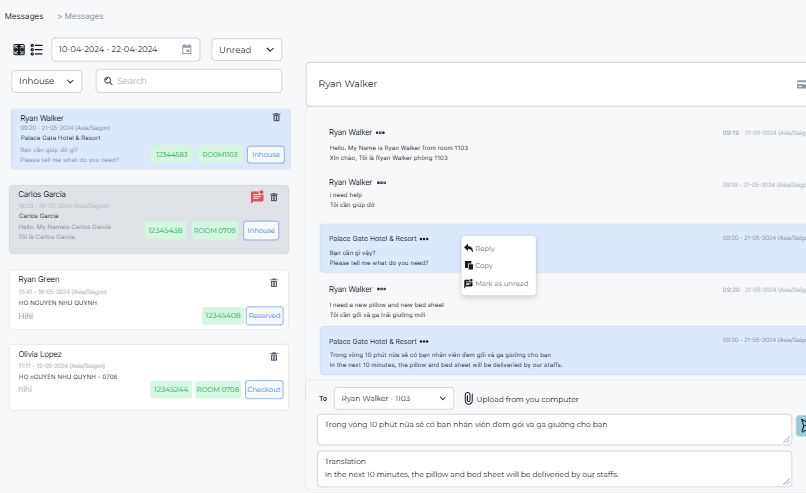Click ROOM1103 tag
Viewport: 806px width, 493px height.
[x=220, y=155]
